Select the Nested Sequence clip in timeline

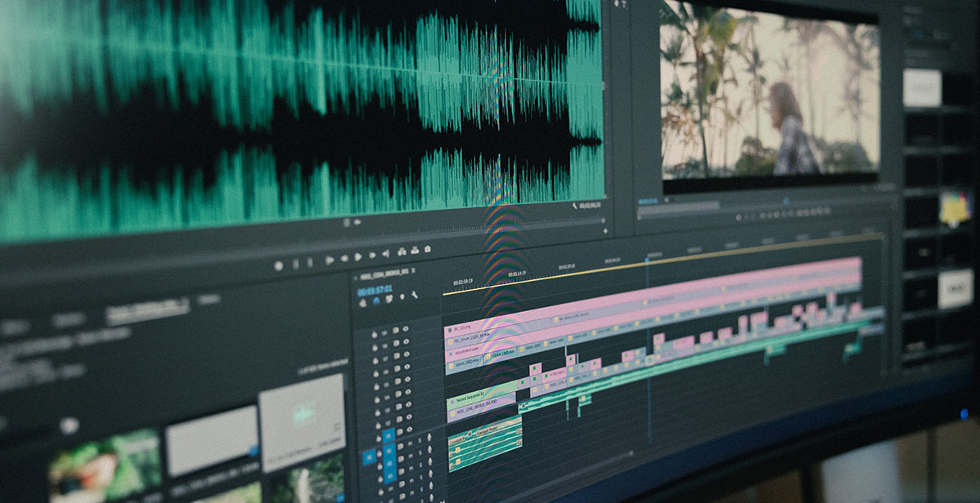481,395
